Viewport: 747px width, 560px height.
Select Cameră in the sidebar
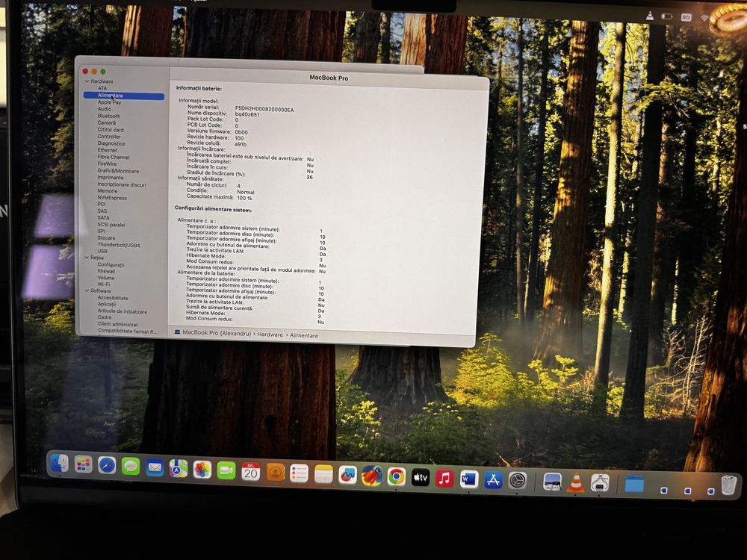click(x=107, y=122)
